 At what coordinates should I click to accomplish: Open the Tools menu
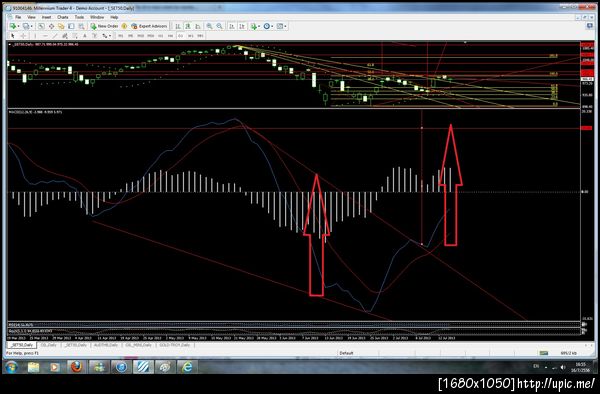point(79,17)
